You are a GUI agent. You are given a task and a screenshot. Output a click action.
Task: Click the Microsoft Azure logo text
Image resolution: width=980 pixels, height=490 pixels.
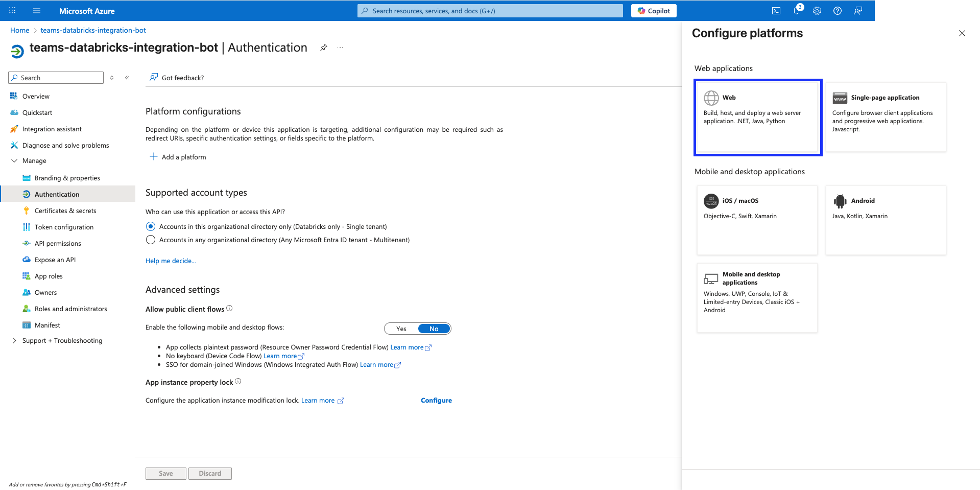tap(87, 11)
